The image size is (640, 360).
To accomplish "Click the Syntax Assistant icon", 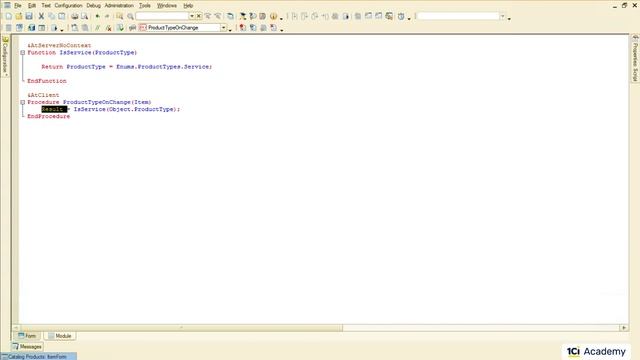I will coord(242,16).
